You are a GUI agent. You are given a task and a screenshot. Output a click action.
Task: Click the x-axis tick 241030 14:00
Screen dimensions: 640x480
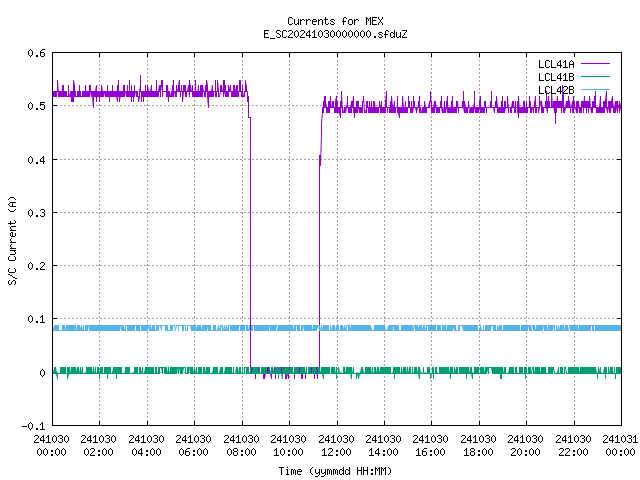[x=383, y=445]
